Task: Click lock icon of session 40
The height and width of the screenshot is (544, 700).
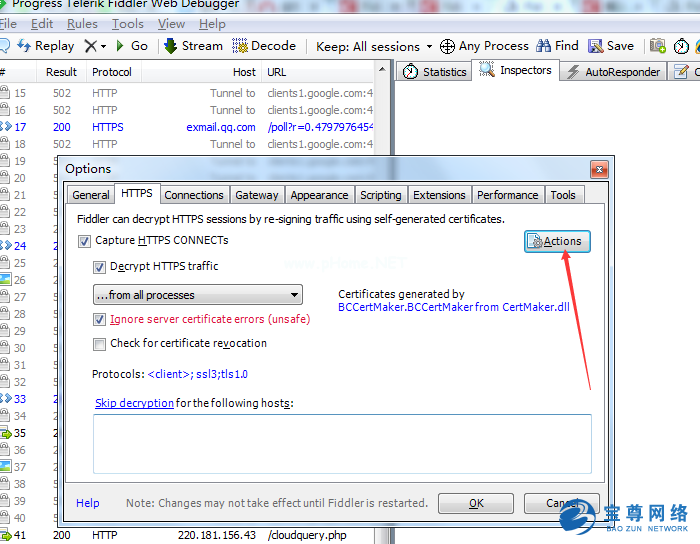Action: click(x=4, y=517)
